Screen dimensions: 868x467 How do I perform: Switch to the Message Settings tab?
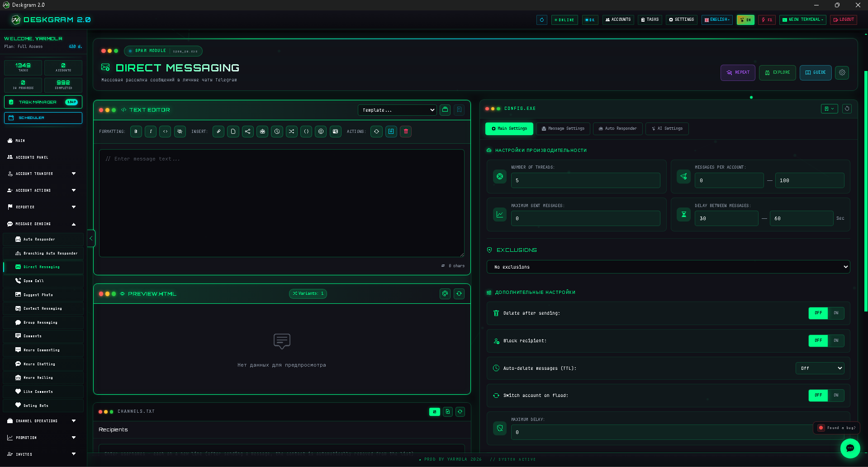pyautogui.click(x=563, y=128)
